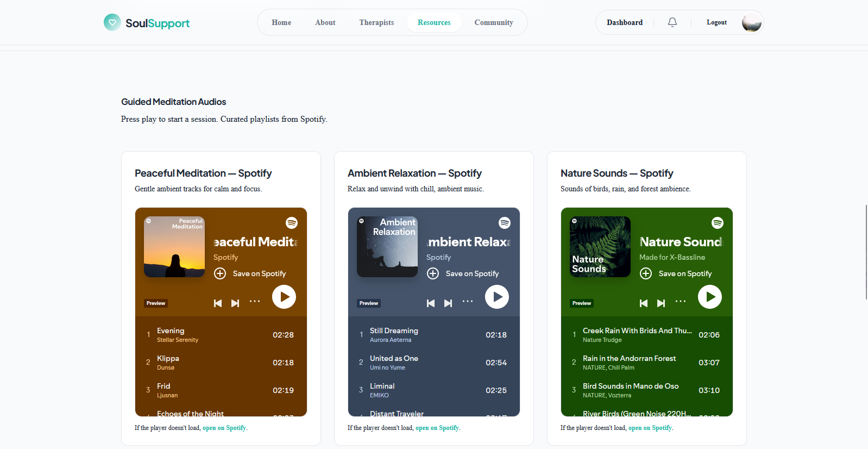This screenshot has height=449, width=868.
Task: Click the Ambient Relaxation cover art
Action: pos(387,247)
